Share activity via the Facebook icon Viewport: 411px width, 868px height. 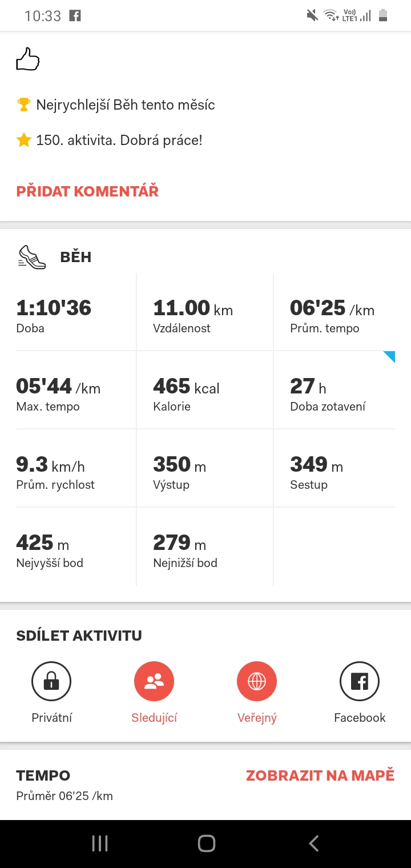pos(360,681)
